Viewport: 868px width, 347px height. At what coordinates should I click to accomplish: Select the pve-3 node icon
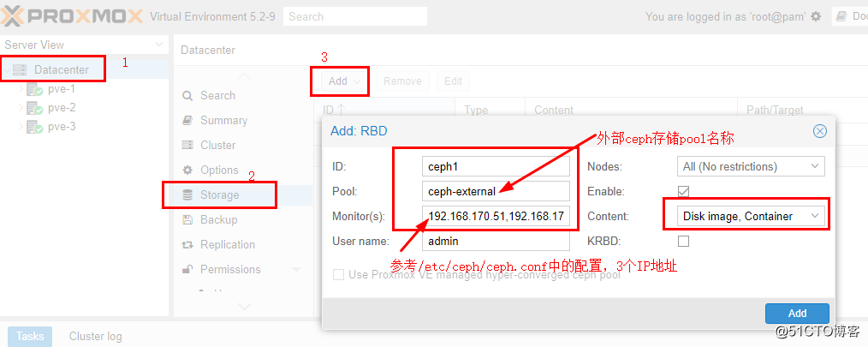pos(35,127)
